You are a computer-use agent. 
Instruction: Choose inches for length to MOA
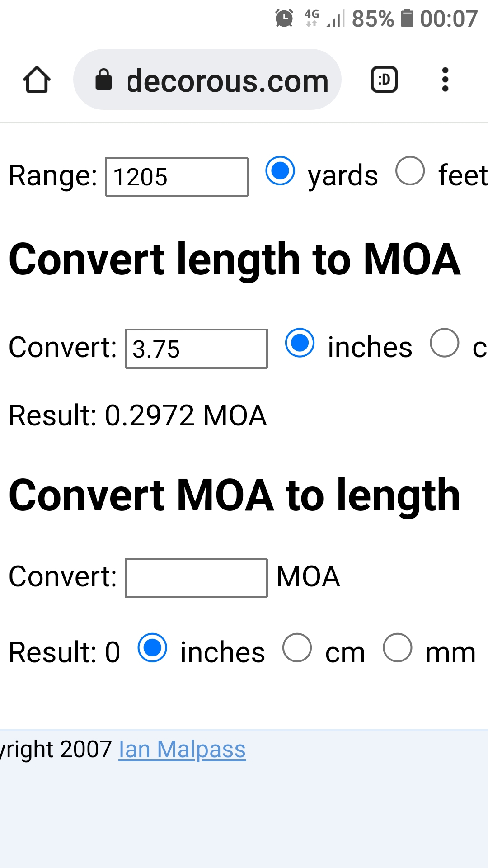(x=300, y=343)
